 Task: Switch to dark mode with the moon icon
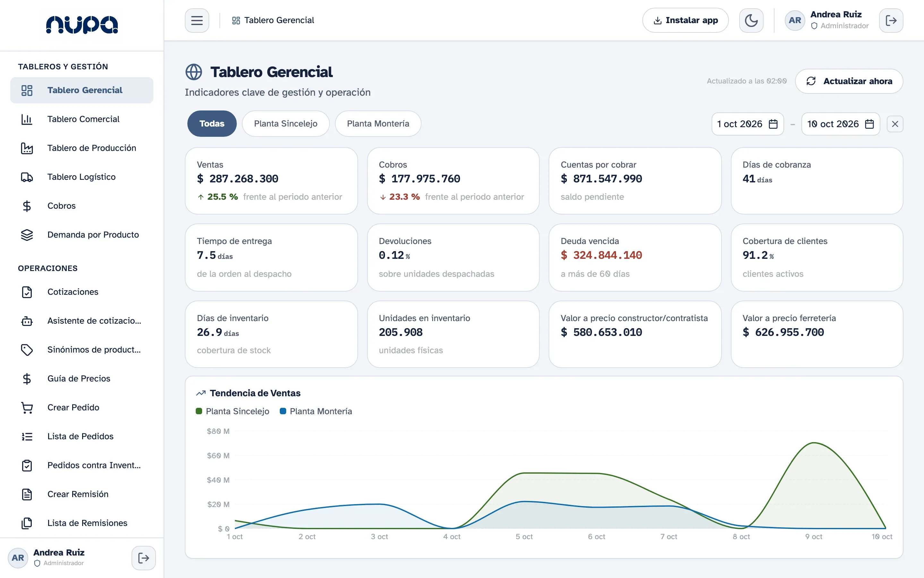[751, 20]
